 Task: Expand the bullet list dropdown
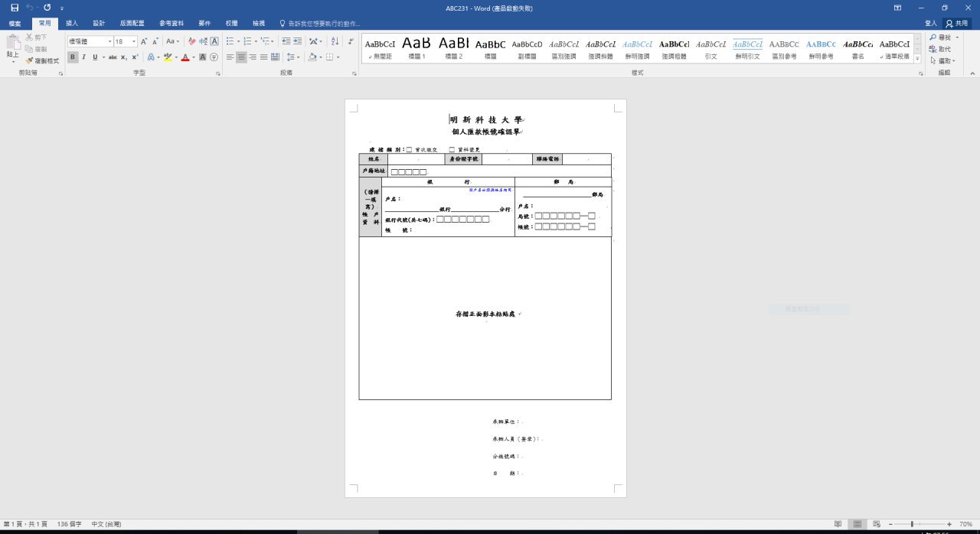239,41
